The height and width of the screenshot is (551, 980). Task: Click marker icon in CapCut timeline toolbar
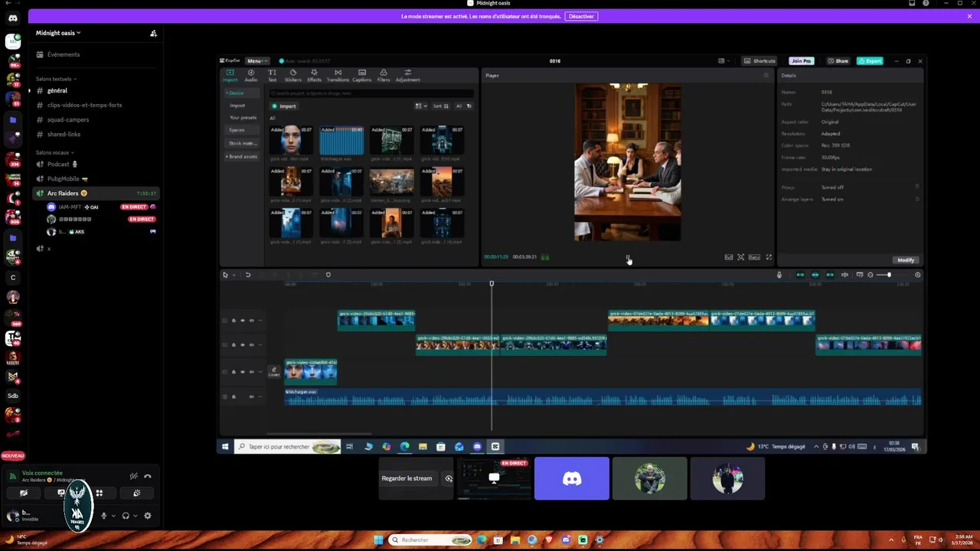pyautogui.click(x=328, y=275)
